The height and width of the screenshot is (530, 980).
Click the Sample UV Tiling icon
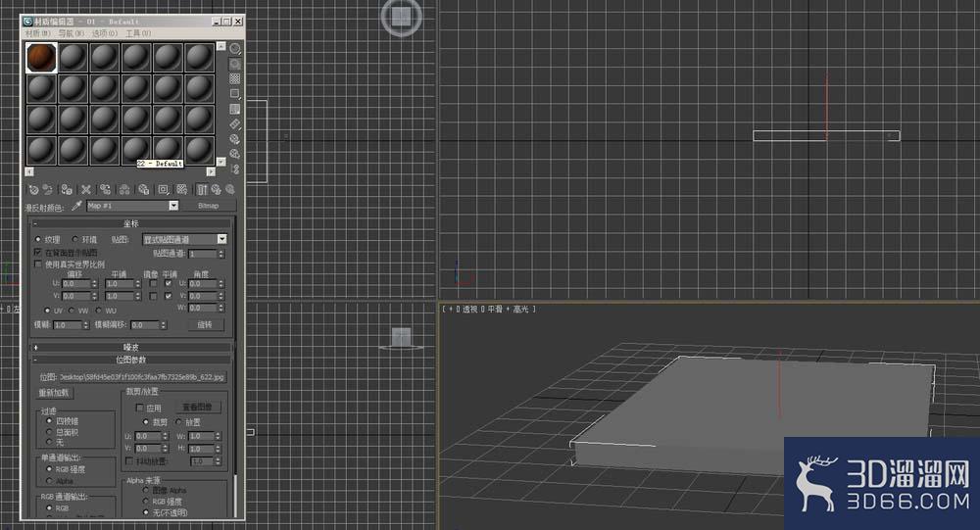pos(235,94)
